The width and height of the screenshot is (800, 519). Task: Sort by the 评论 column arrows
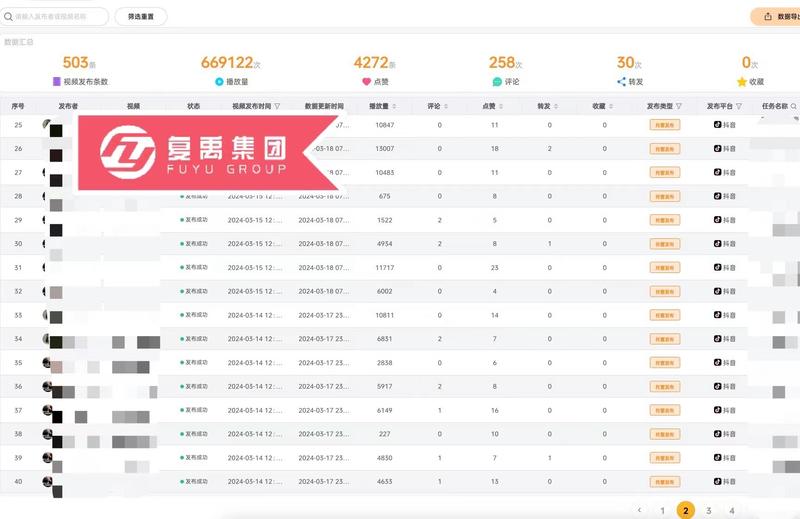pyautogui.click(x=446, y=106)
